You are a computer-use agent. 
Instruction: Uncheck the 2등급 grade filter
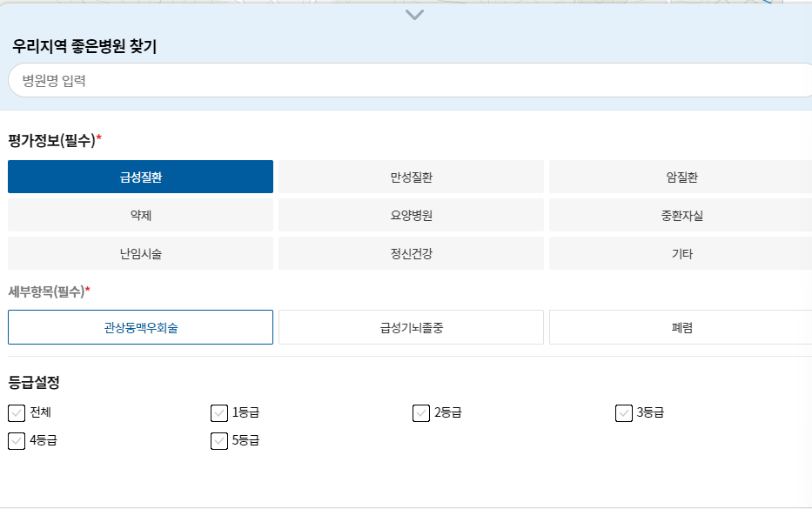click(420, 413)
